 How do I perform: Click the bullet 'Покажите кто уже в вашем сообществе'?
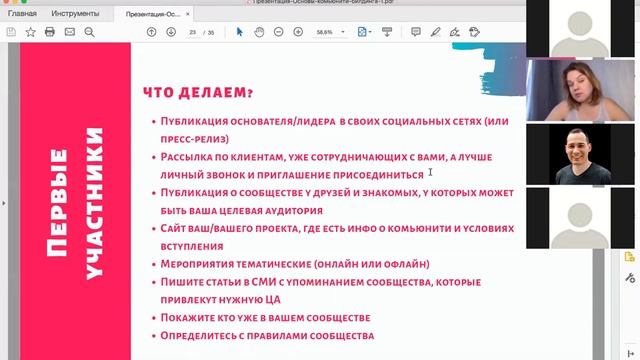tap(265, 318)
